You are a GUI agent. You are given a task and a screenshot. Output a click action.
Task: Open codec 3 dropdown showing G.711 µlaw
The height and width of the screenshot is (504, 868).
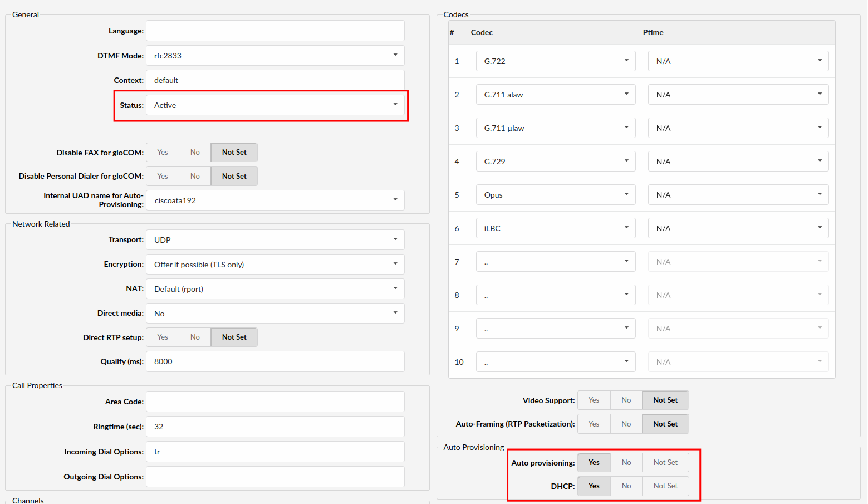(x=556, y=128)
